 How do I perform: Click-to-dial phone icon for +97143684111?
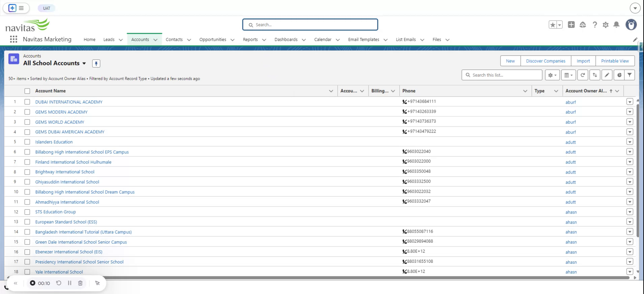coord(405,102)
